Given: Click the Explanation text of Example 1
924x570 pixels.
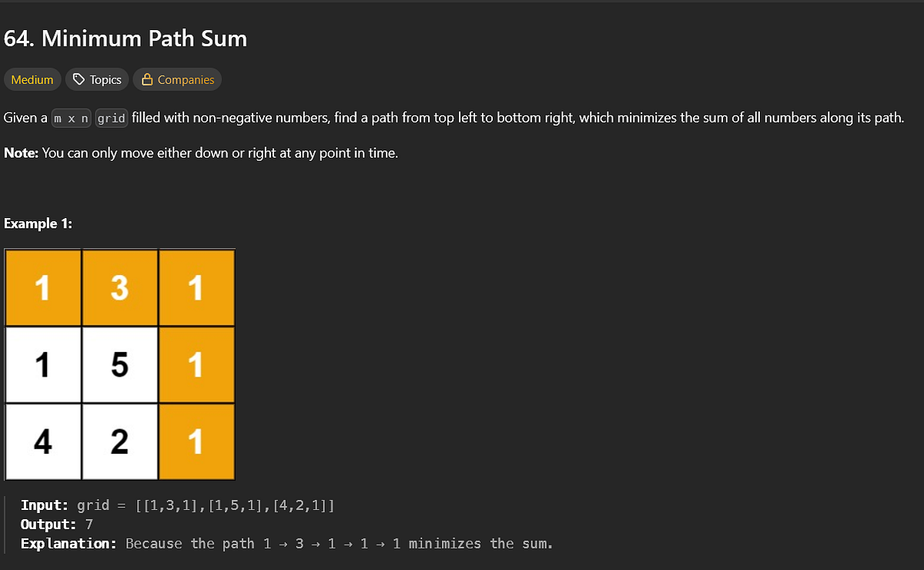Looking at the screenshot, I should tap(285, 543).
